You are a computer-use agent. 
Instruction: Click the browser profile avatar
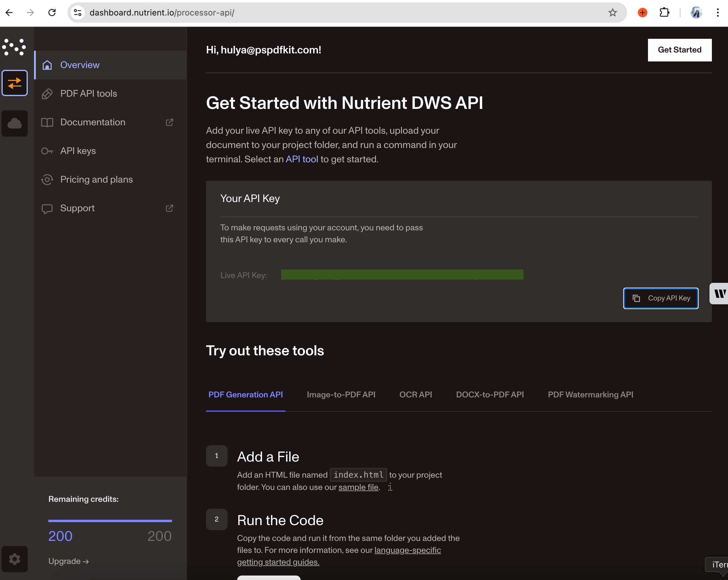696,13
